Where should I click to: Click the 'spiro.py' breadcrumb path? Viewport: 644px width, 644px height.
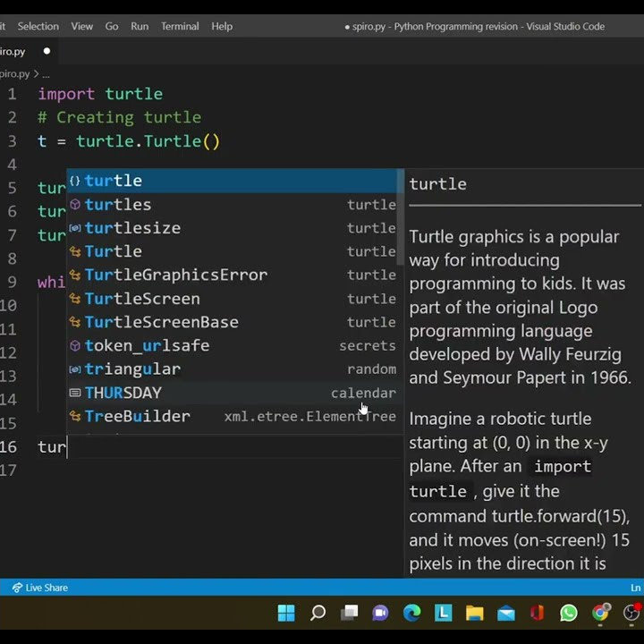click(15, 74)
